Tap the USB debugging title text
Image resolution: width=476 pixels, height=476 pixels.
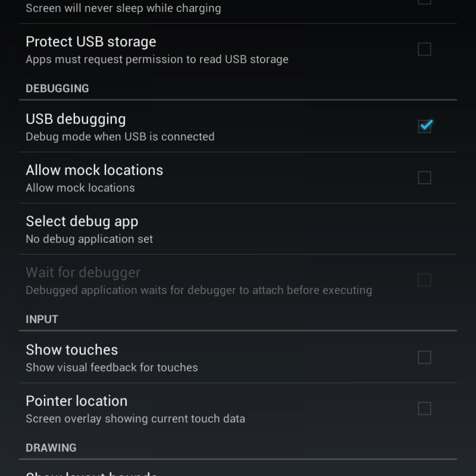coord(76,119)
